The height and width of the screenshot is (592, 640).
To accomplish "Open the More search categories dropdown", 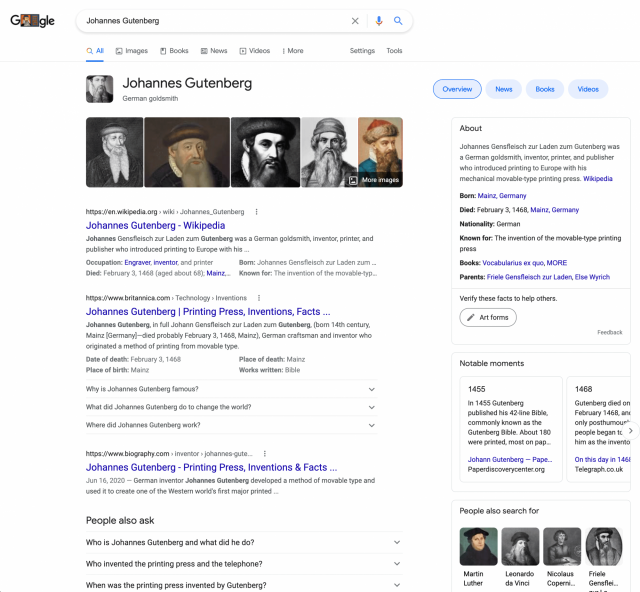I will [x=293, y=51].
